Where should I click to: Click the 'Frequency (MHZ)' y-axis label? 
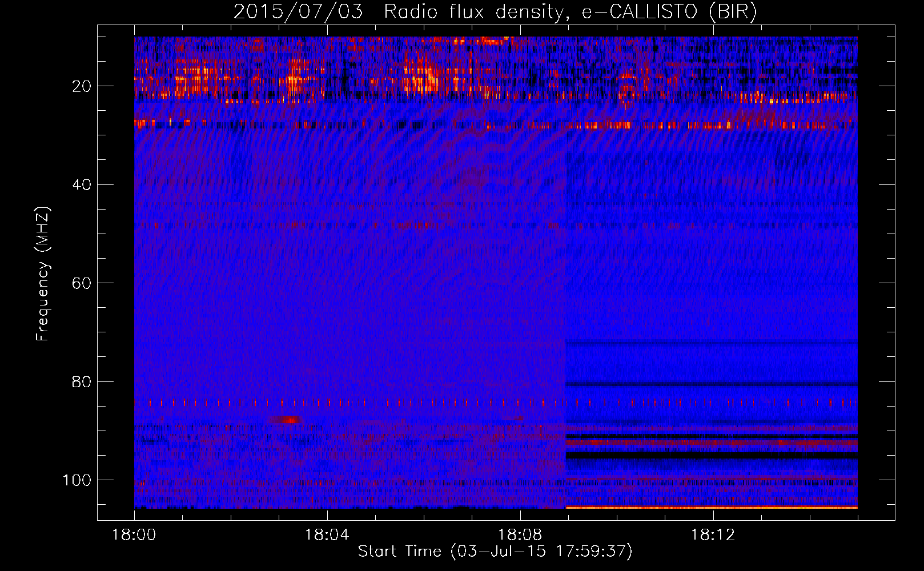(43, 274)
